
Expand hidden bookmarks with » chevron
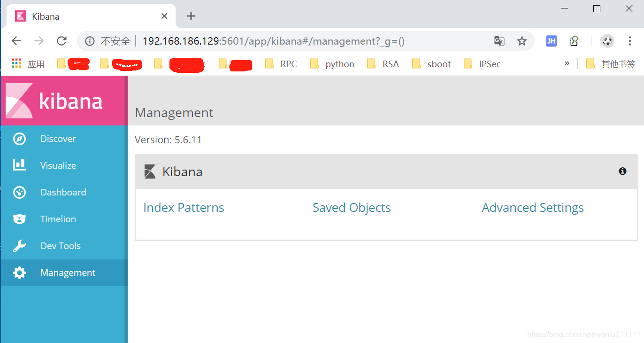[567, 63]
